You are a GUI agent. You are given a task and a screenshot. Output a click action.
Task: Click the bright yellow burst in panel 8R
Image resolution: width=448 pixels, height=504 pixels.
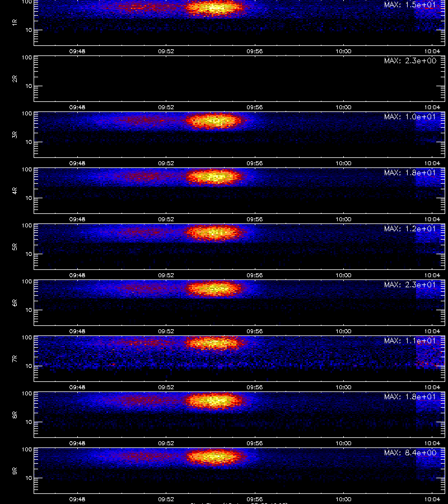[214, 401]
